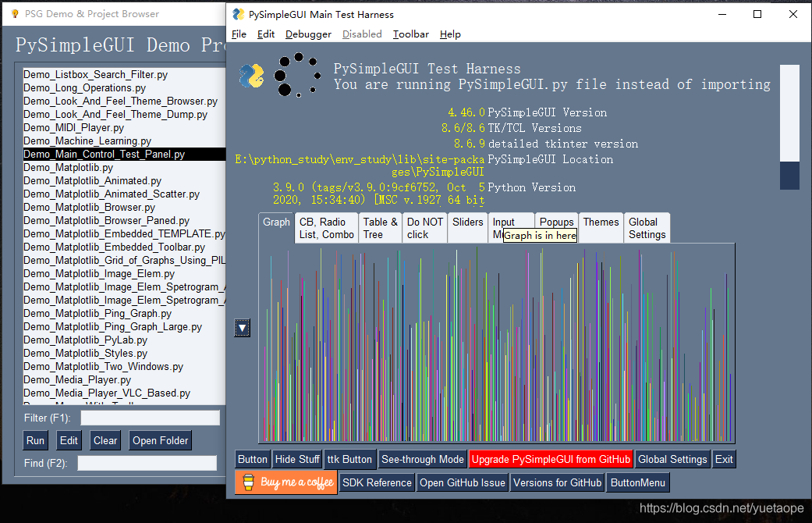The height and width of the screenshot is (523, 812).
Task: Select Demo_Matplotlib_Browser_Paned.py
Action: coord(124,221)
